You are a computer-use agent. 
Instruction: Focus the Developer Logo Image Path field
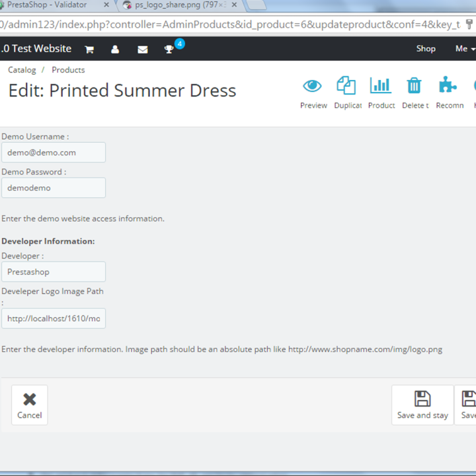pos(54,319)
